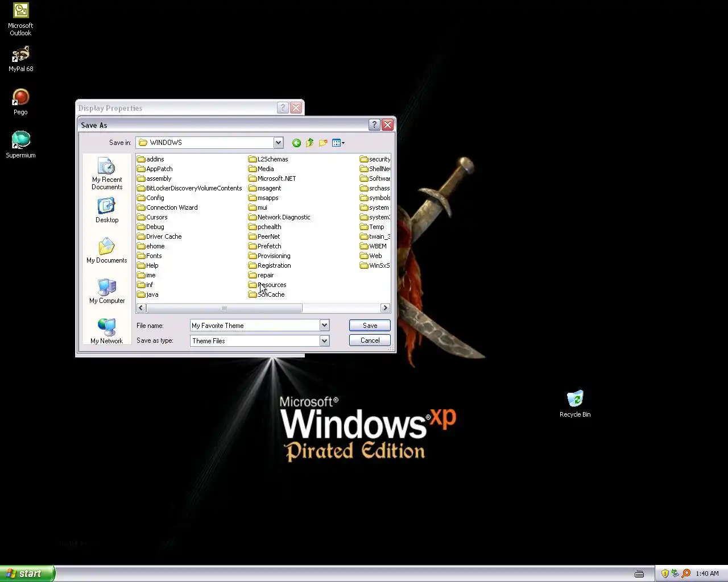Select the Config folder
This screenshot has width=728, height=582.
[151, 198]
